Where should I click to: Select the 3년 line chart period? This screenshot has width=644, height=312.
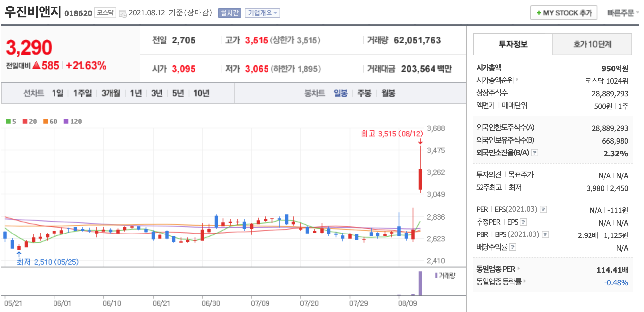pos(157,93)
